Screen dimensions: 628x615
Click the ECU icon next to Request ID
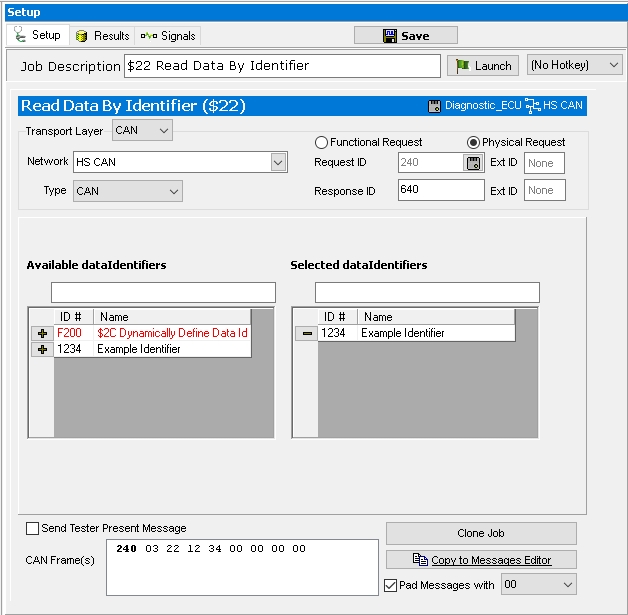474,163
